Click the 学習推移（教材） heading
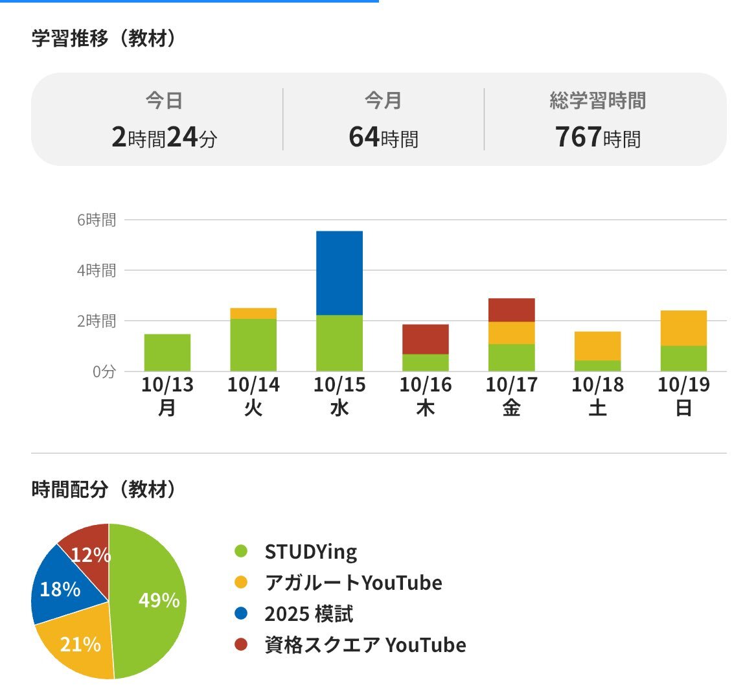Image resolution: width=756 pixels, height=700 pixels. [x=104, y=38]
